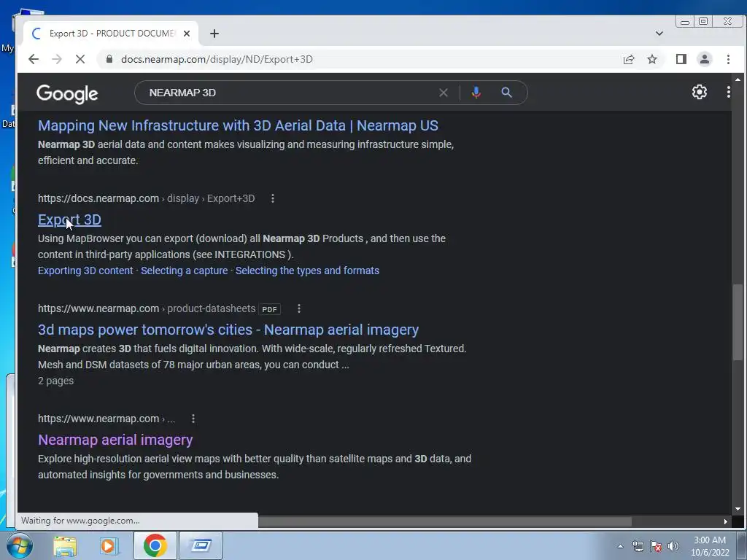747x560 pixels.
Task: Open tab search chevron dropdown
Action: pyautogui.click(x=659, y=34)
